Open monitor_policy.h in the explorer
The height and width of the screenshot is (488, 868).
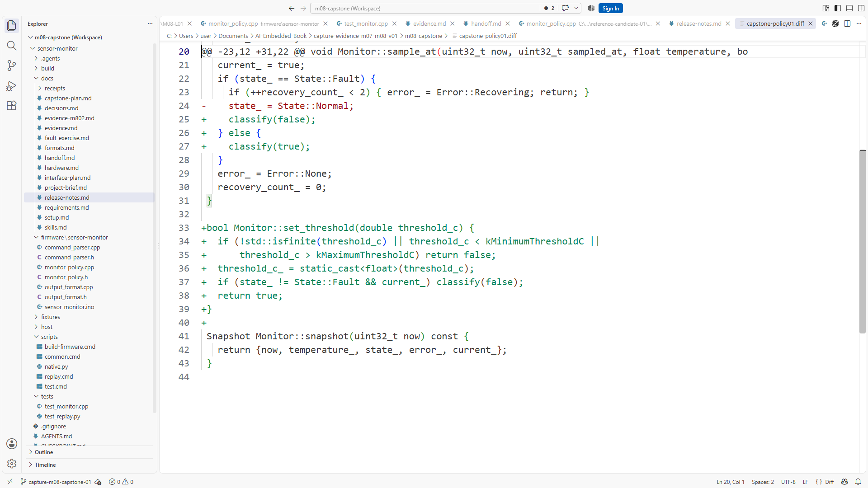click(66, 277)
